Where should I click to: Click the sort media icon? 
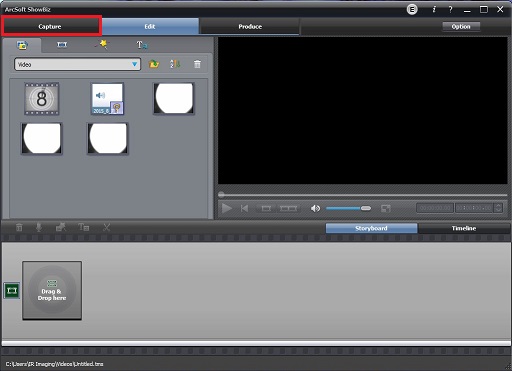[175, 64]
